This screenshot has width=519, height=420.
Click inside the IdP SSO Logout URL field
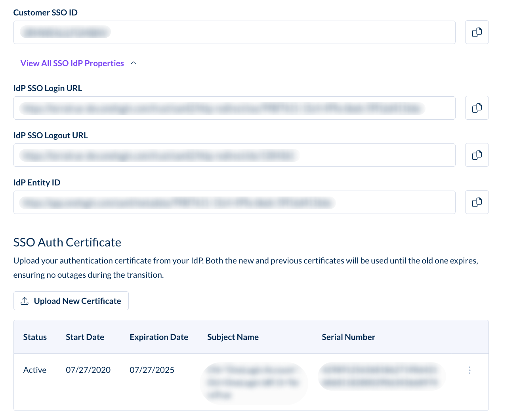pyautogui.click(x=235, y=155)
